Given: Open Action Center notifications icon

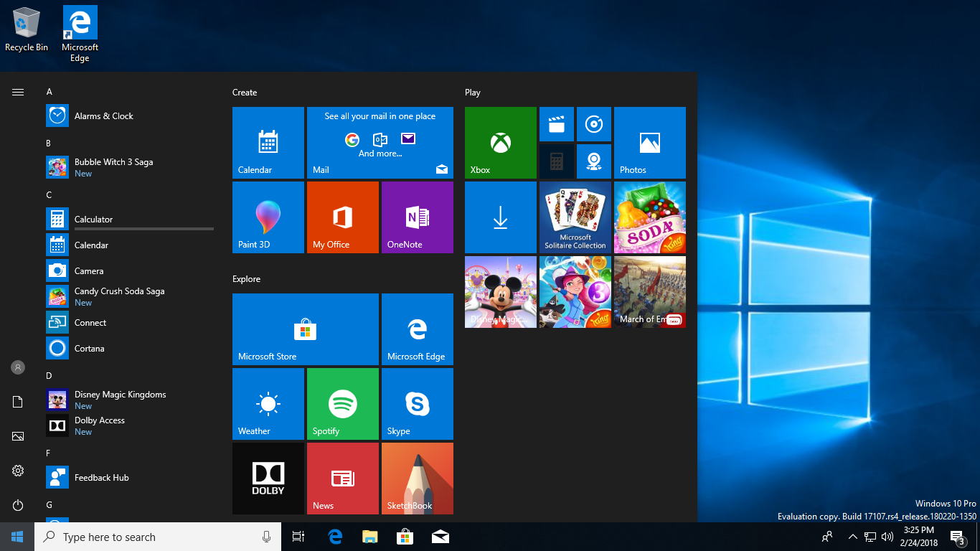Looking at the screenshot, I should click(x=957, y=537).
